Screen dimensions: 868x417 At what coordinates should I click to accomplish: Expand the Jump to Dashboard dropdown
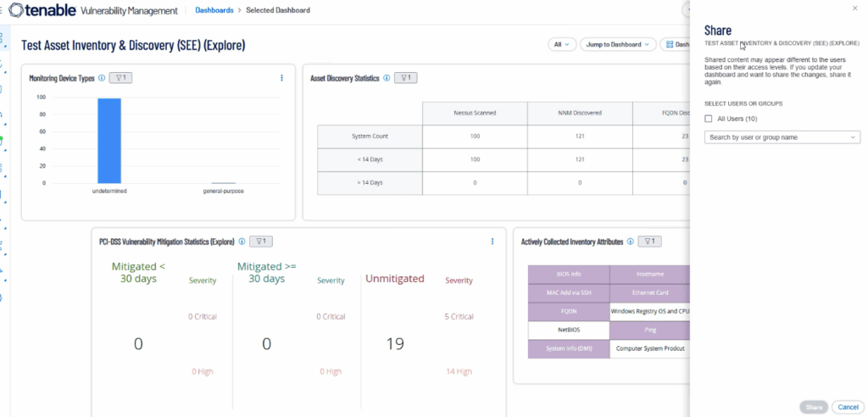[618, 44]
